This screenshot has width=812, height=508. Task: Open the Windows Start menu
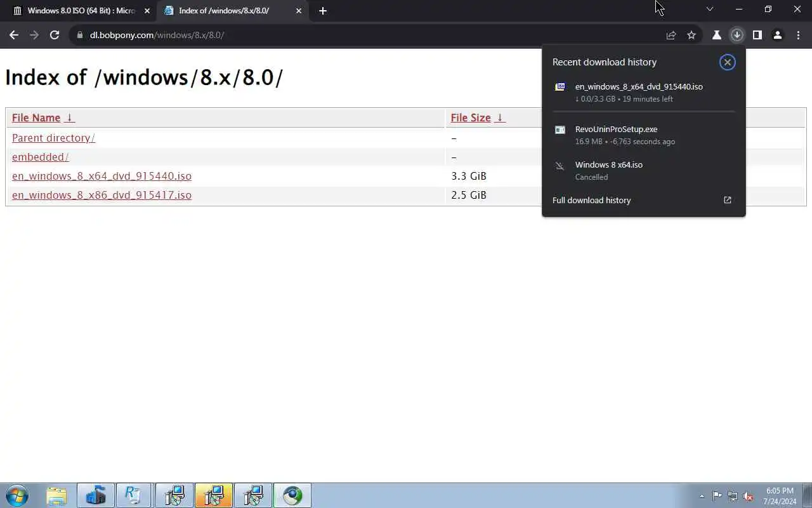pos(17,495)
